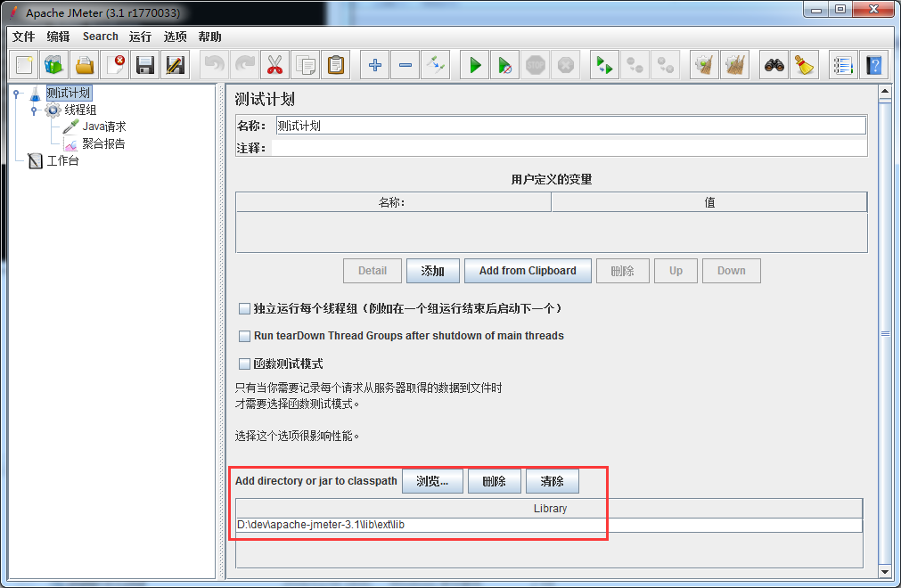Click the Toggle enable/disable arrows icon
Image resolution: width=901 pixels, height=588 pixels.
[436, 65]
